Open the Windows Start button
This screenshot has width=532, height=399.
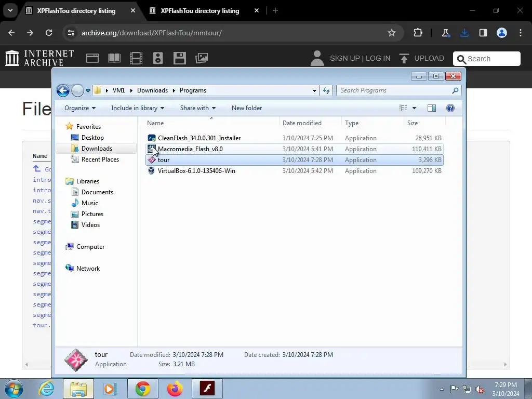pos(14,389)
